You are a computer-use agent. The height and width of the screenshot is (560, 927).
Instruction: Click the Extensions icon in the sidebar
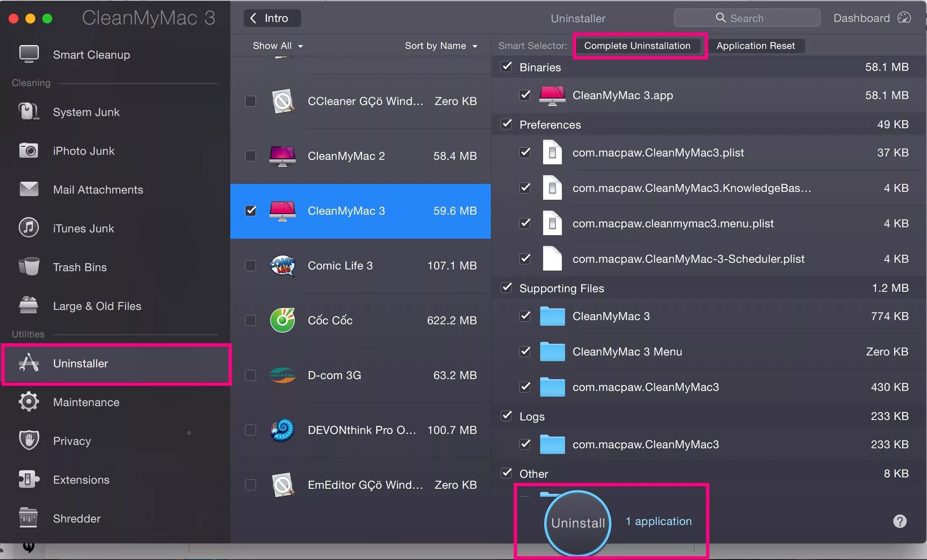28,479
